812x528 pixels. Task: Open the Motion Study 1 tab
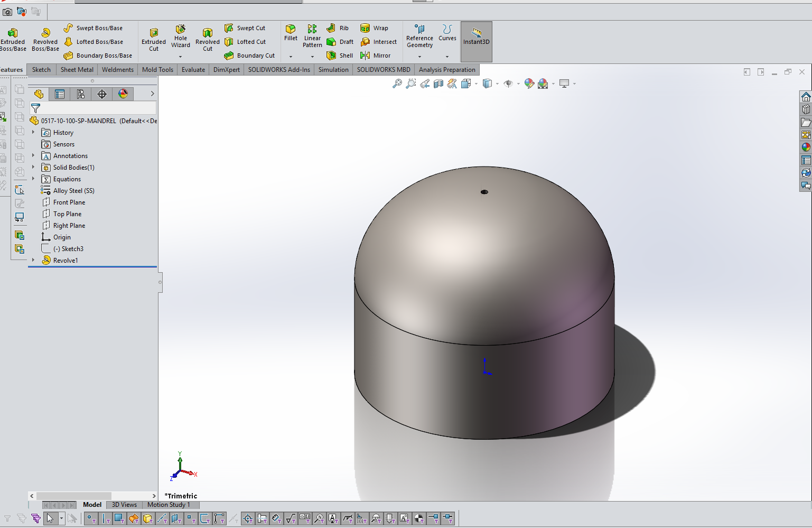tap(170, 505)
